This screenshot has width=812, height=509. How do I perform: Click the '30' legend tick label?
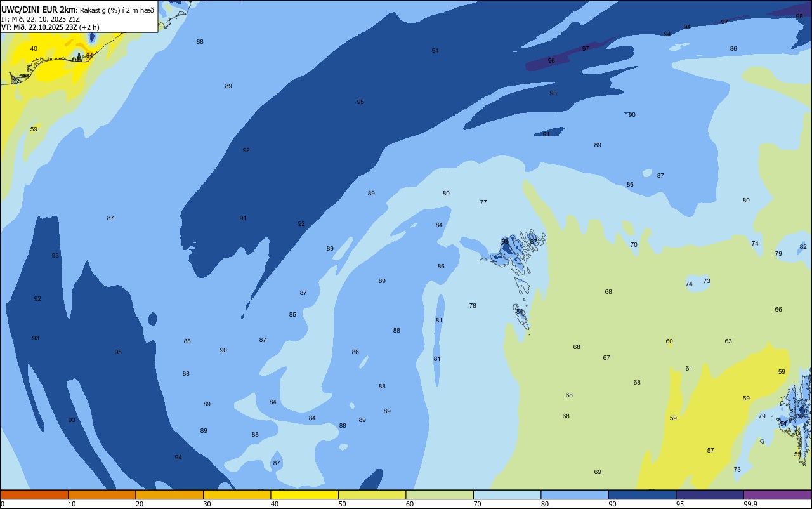(207, 504)
